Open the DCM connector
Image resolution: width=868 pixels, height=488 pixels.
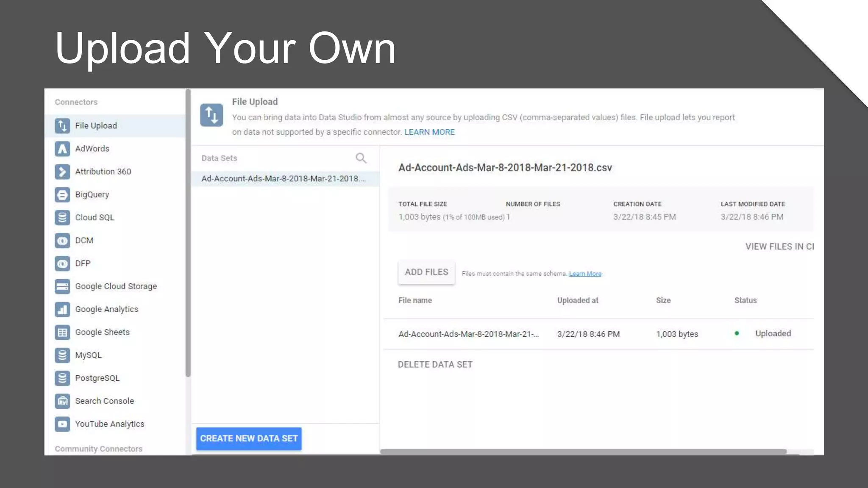point(84,241)
